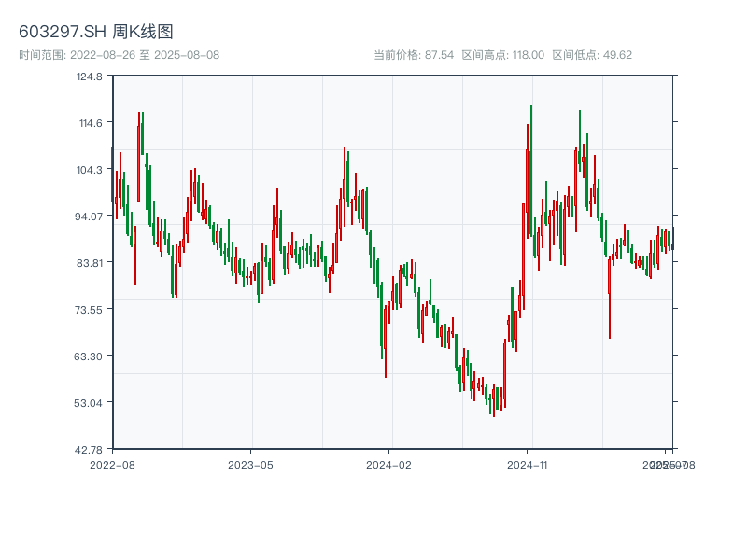Image resolution: width=747 pixels, height=560 pixels.
Task: Click the chart title '603297.SH 周K线图'
Action: point(96,32)
